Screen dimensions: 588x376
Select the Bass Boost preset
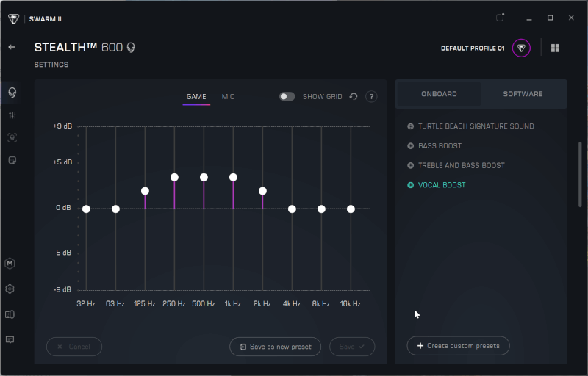440,145
